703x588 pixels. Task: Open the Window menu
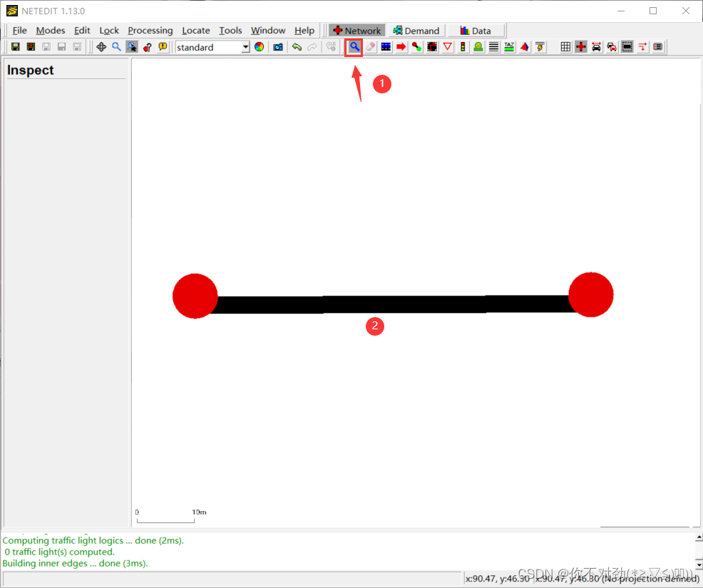(x=268, y=31)
